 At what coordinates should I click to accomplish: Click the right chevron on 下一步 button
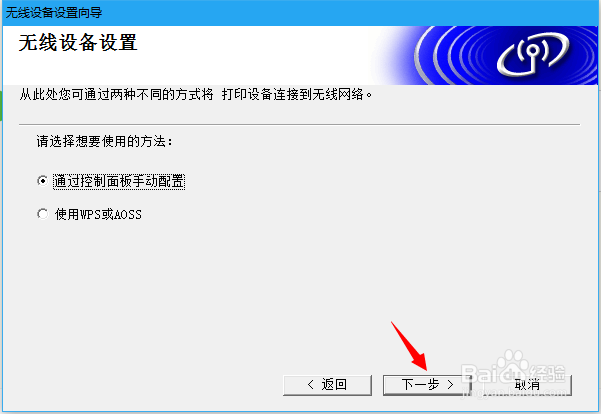pyautogui.click(x=450, y=384)
